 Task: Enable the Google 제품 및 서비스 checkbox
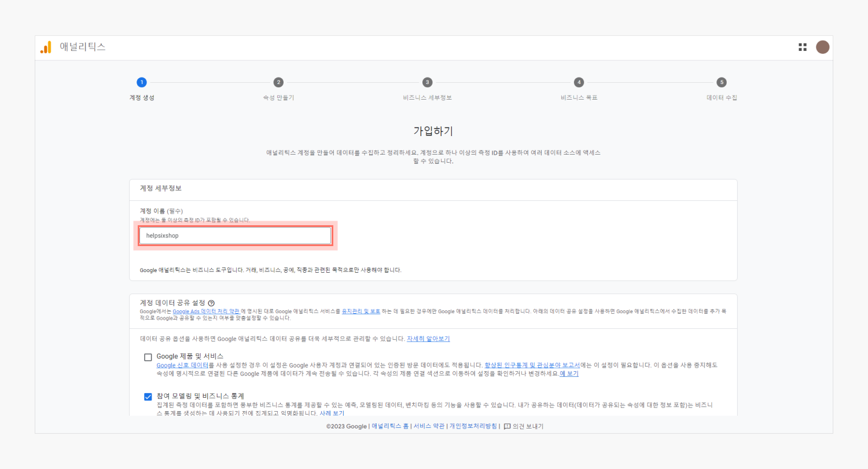(x=148, y=357)
